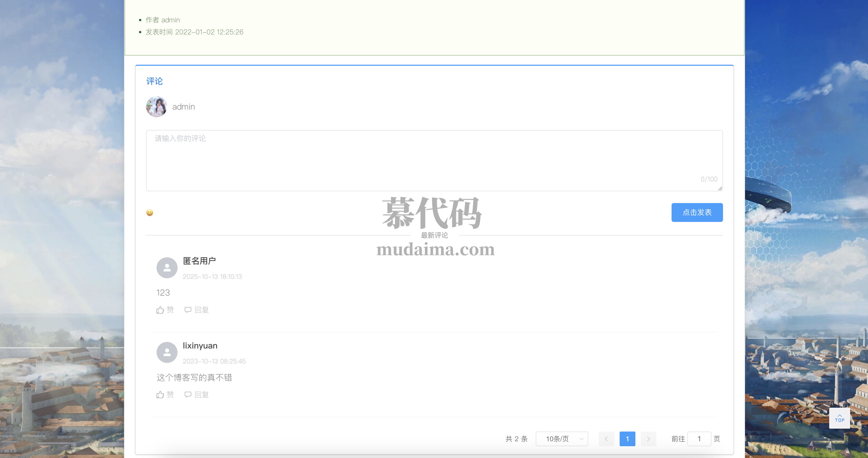868x458 pixels.
Task: Open the emoji picker smiley icon
Action: tap(150, 212)
